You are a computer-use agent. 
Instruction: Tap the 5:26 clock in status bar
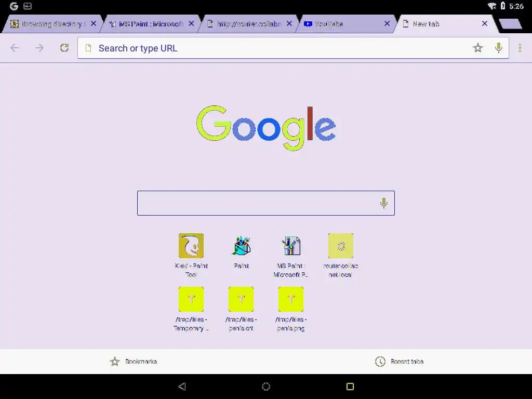[x=516, y=6]
